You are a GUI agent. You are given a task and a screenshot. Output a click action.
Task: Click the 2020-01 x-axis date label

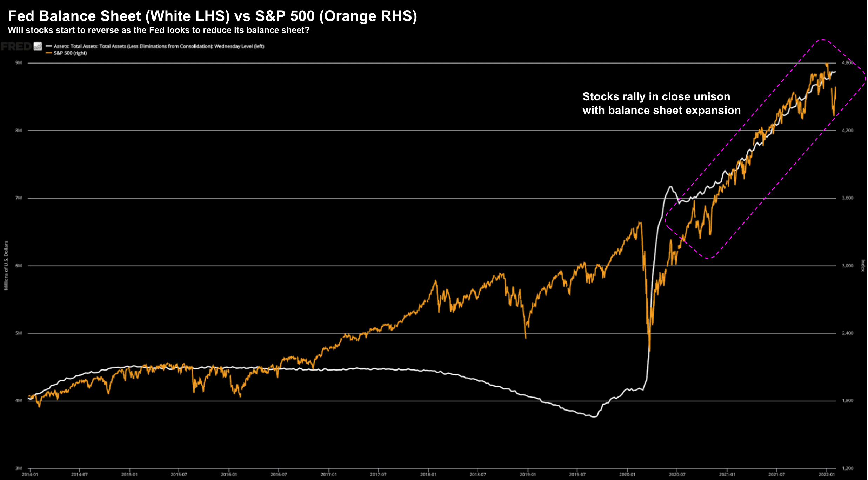click(x=627, y=474)
